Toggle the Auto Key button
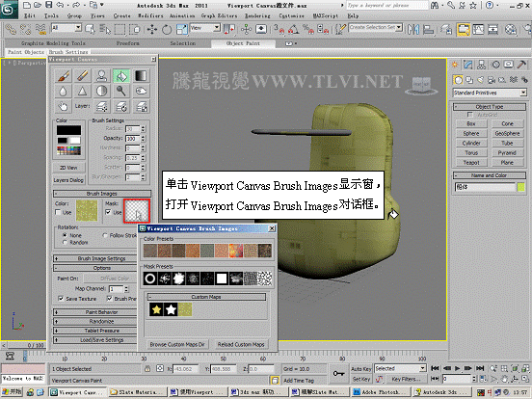 (361, 369)
